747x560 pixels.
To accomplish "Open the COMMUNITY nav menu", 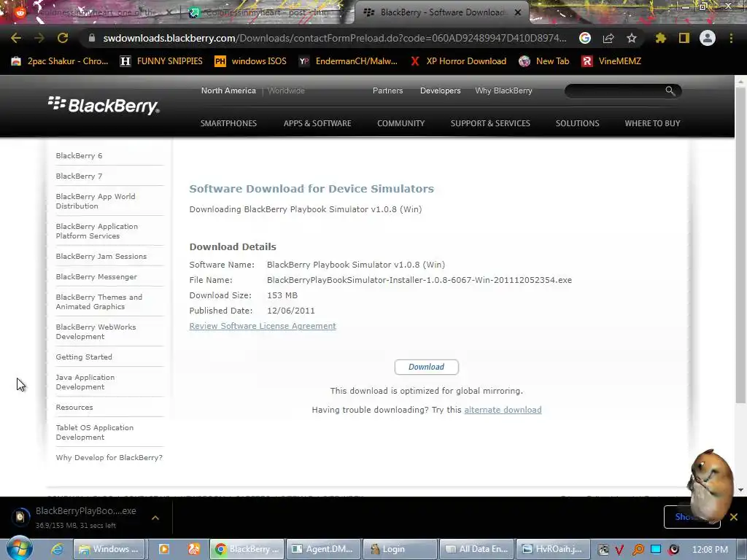I will tap(400, 123).
